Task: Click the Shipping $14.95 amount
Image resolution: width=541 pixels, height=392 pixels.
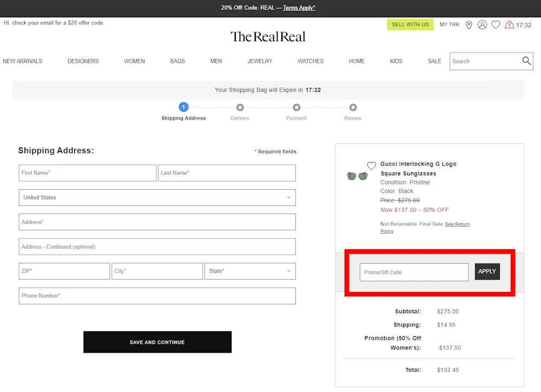Action: (x=446, y=325)
